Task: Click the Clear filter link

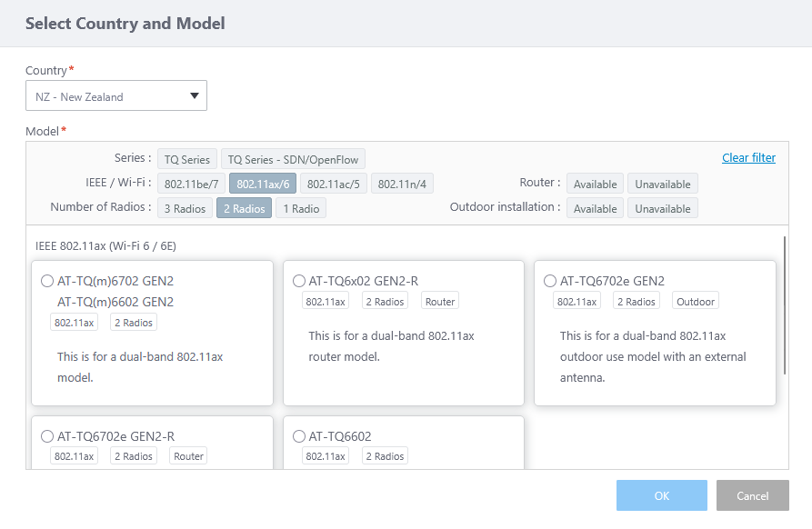Action: pos(748,158)
